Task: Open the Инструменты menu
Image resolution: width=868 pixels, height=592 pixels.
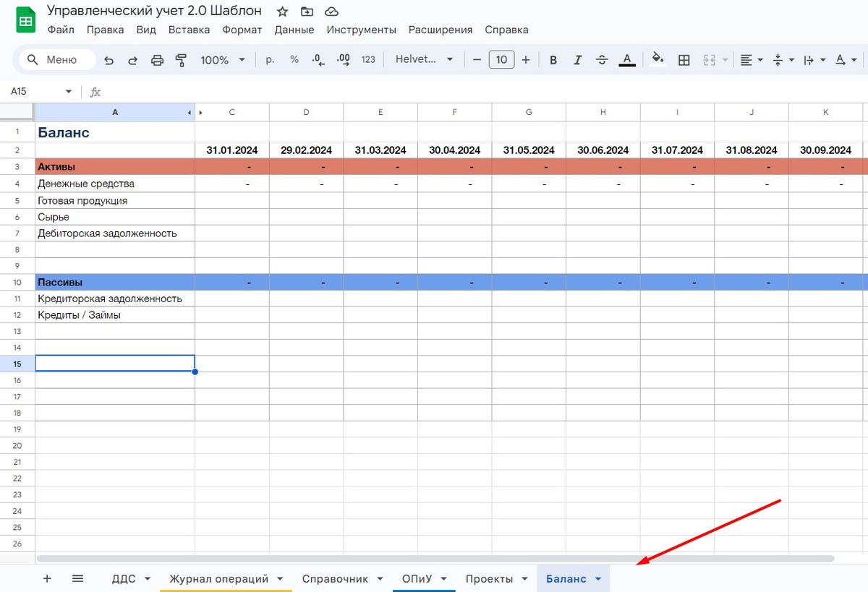Action: coord(362,30)
